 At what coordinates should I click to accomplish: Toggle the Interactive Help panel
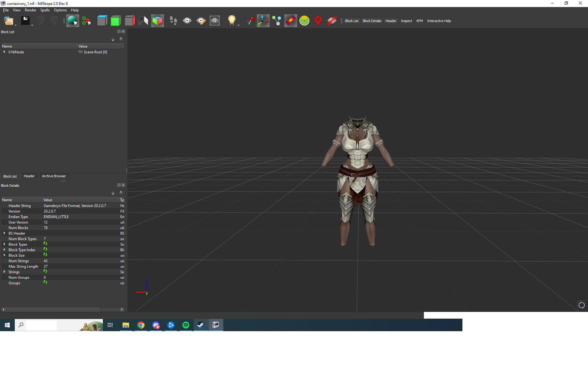pyautogui.click(x=439, y=21)
